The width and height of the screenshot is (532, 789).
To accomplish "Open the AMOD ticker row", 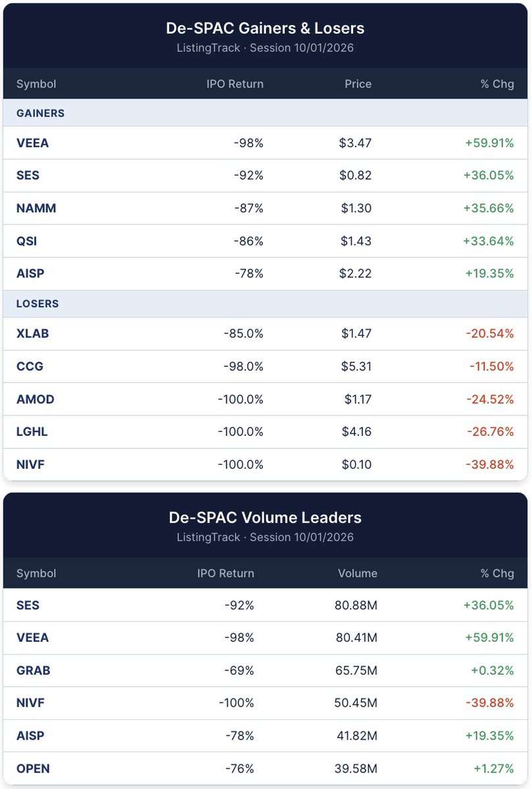I will coord(265,399).
